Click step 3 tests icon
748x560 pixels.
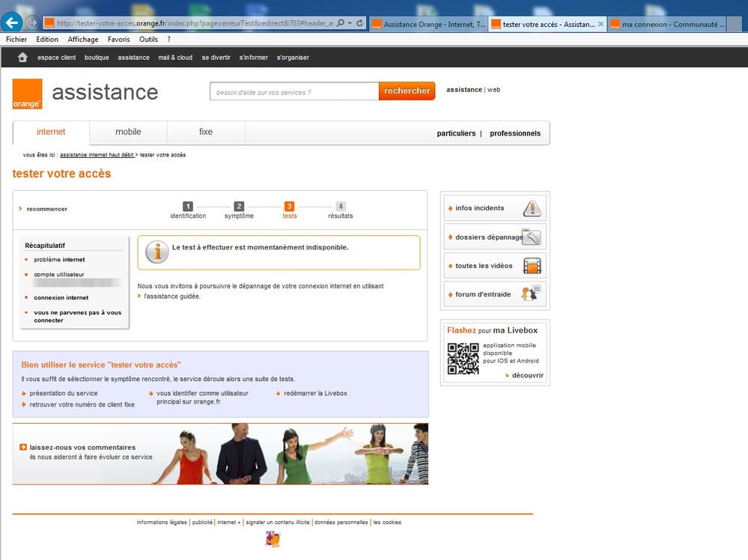289,206
